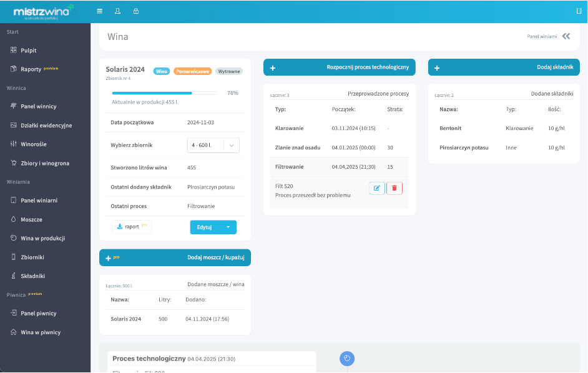
Task: Open the user profile icon in header
Action: [118, 11]
